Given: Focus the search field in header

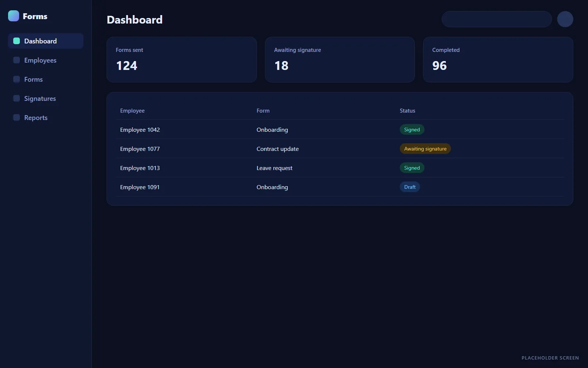Looking at the screenshot, I should click(496, 19).
